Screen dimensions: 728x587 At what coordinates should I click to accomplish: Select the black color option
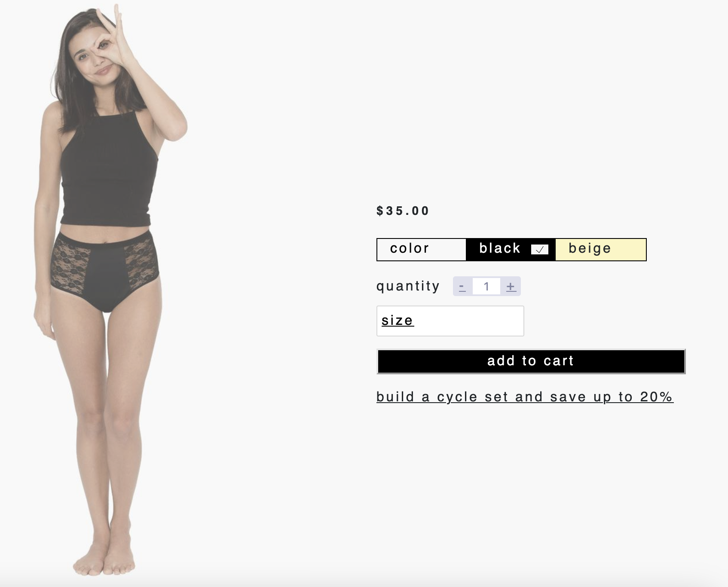click(x=511, y=250)
